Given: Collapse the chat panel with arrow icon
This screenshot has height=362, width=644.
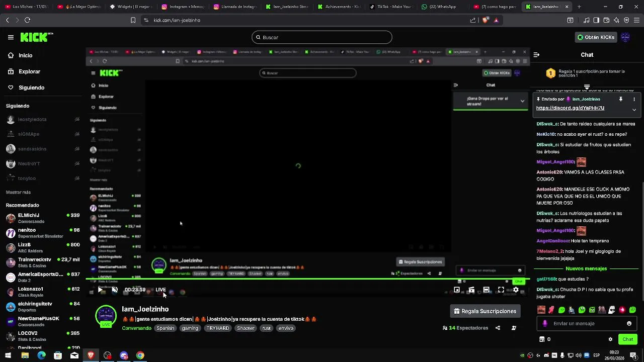Looking at the screenshot, I should (536, 55).
